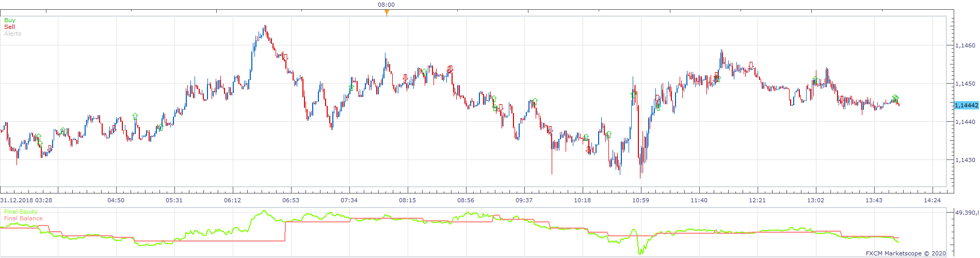Click the 49.390,0 equity axis value
Viewport: 980px width, 258px height.
coord(967,212)
